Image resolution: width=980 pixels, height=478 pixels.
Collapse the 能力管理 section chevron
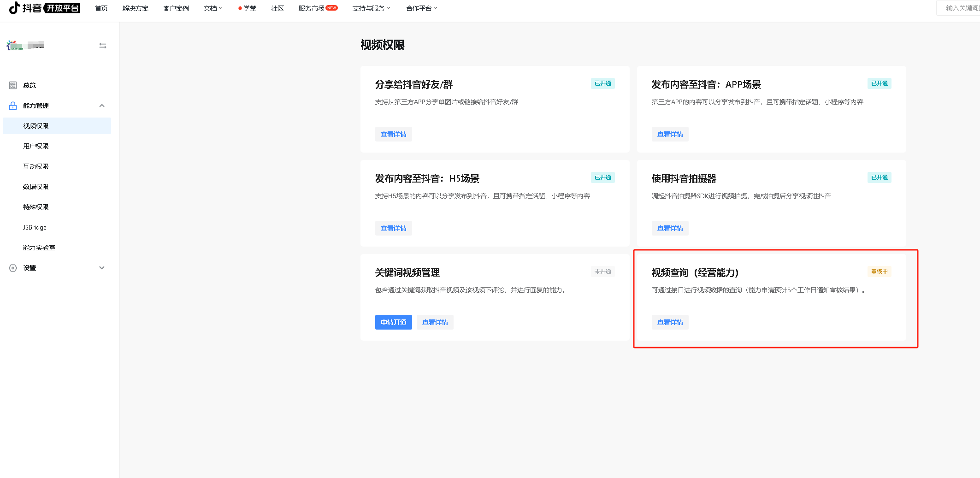[102, 106]
